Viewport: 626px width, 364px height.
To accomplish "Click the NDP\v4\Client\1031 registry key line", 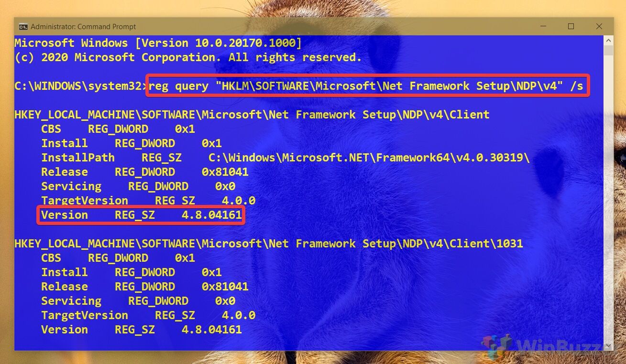I will 268,244.
